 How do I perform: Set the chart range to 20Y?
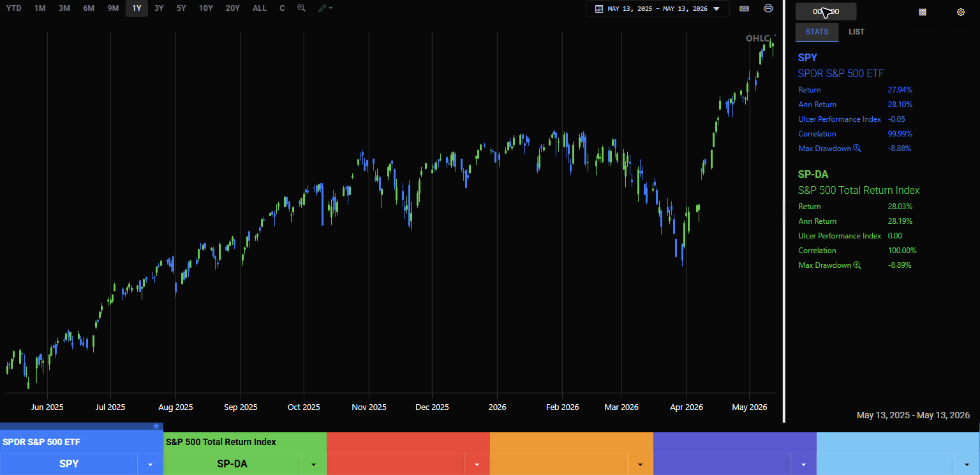pyautogui.click(x=233, y=8)
